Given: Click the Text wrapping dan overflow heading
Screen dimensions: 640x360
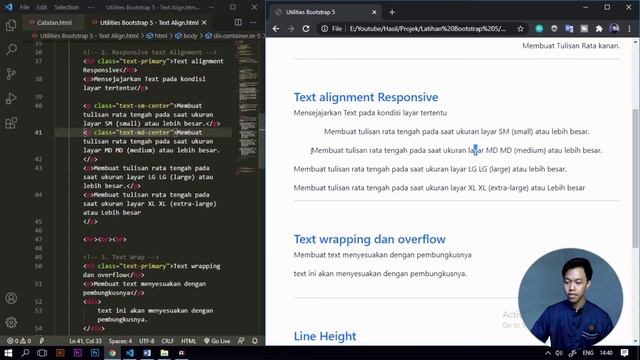Looking at the screenshot, I should (369, 239).
